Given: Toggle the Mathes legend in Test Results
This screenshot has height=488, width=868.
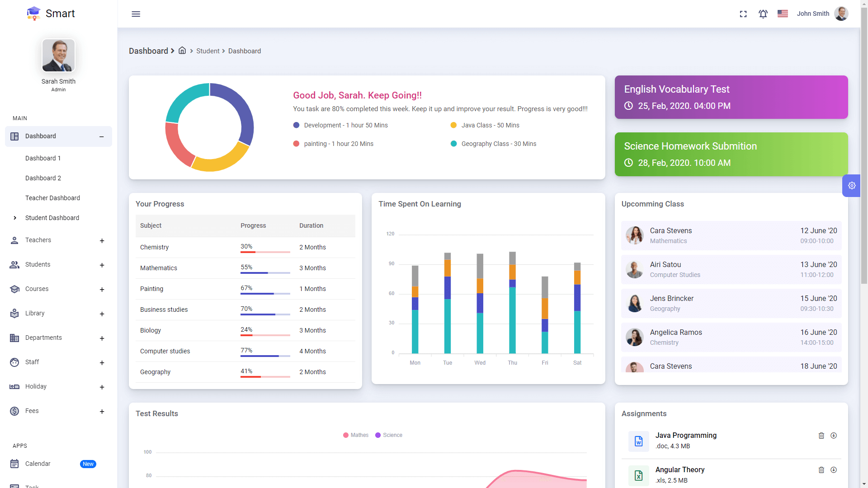Looking at the screenshot, I should point(356,435).
